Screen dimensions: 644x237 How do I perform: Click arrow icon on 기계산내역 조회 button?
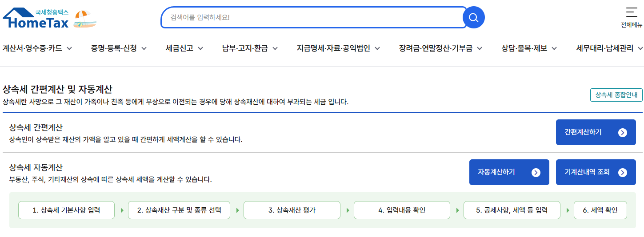coord(623,172)
